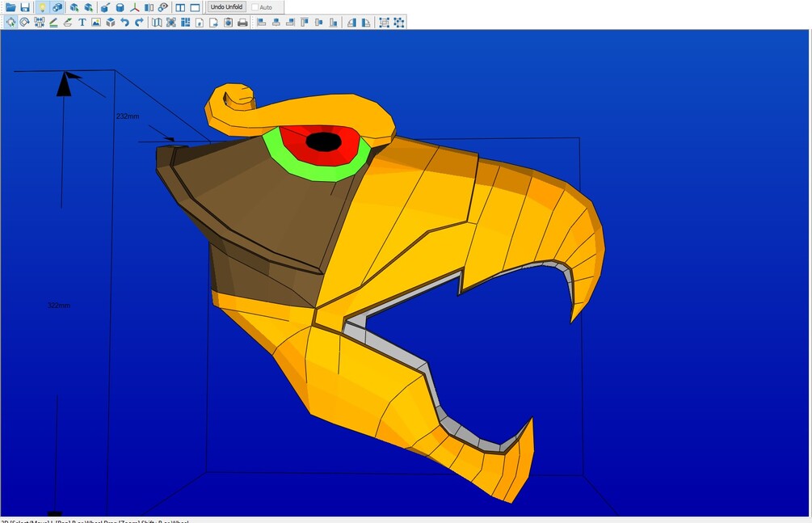The image size is (812, 523).
Task: Click the fit-to-view arrows icon
Action: coord(171,23)
